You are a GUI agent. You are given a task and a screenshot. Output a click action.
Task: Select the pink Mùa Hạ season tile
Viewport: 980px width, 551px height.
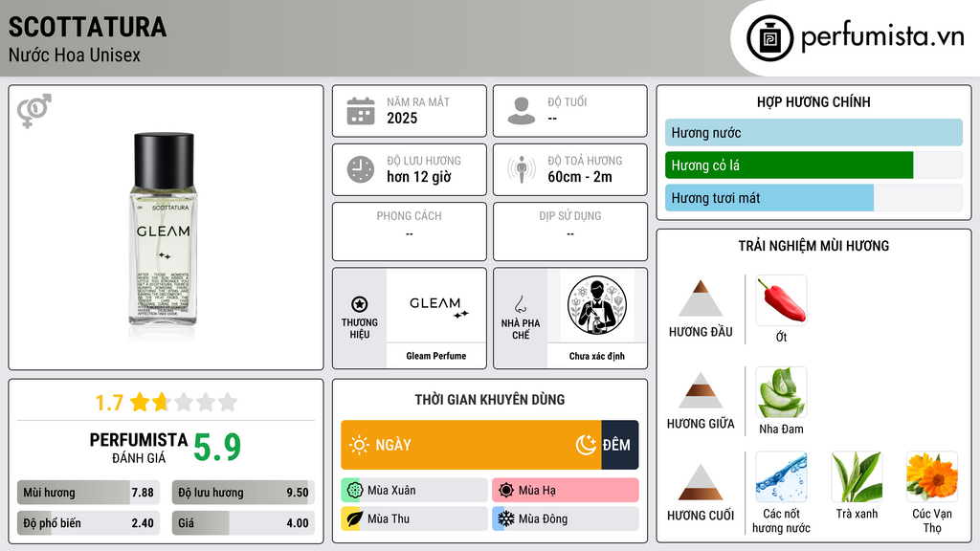coord(566,491)
